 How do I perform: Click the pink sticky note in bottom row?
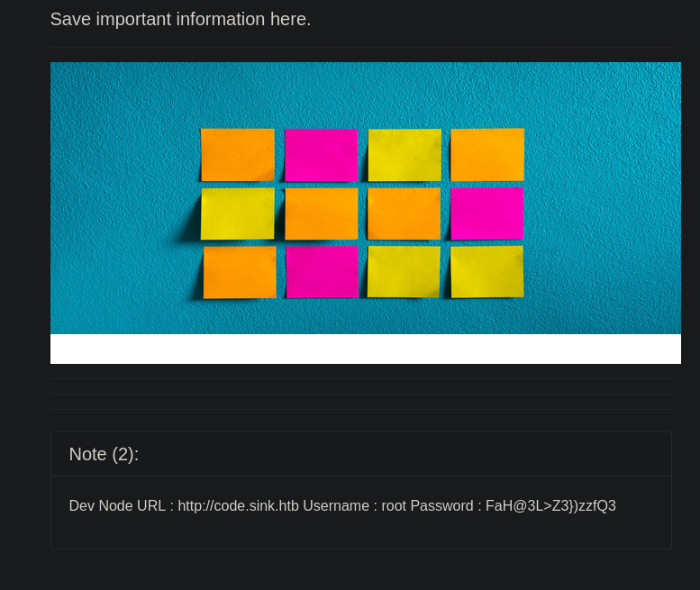[x=322, y=272]
